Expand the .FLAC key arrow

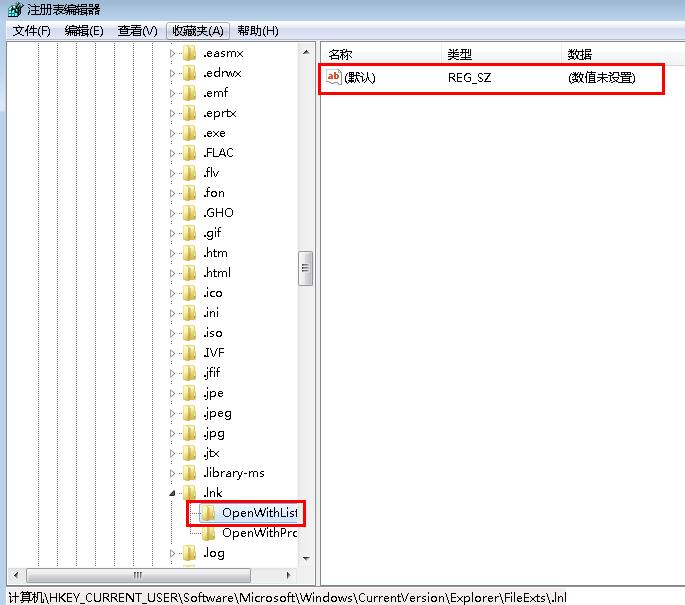click(172, 153)
